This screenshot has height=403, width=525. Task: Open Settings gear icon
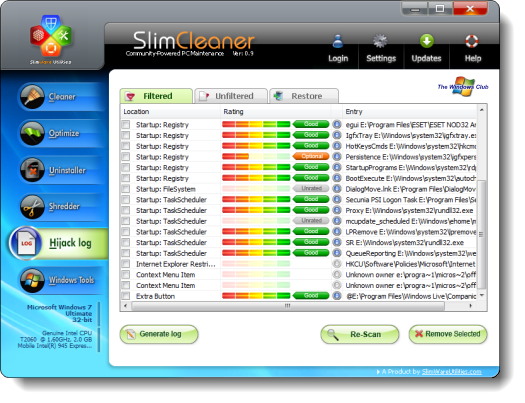point(380,42)
